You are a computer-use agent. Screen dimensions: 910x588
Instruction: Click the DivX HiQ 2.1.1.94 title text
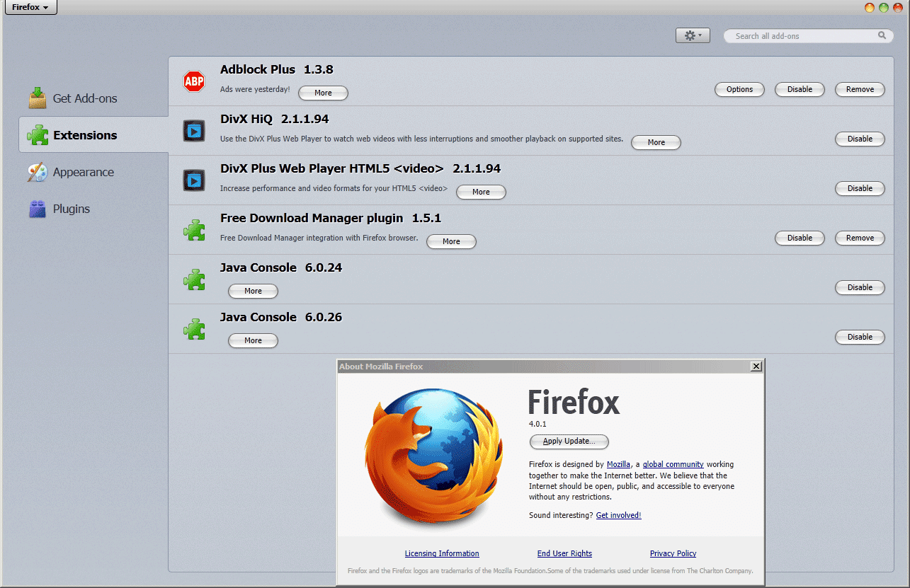pos(274,119)
